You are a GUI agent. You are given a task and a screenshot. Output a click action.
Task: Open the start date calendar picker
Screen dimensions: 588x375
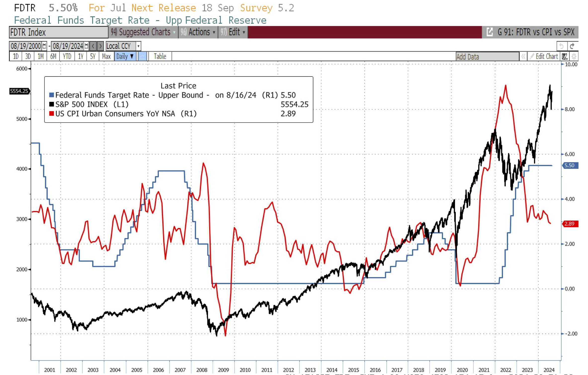click(x=44, y=46)
